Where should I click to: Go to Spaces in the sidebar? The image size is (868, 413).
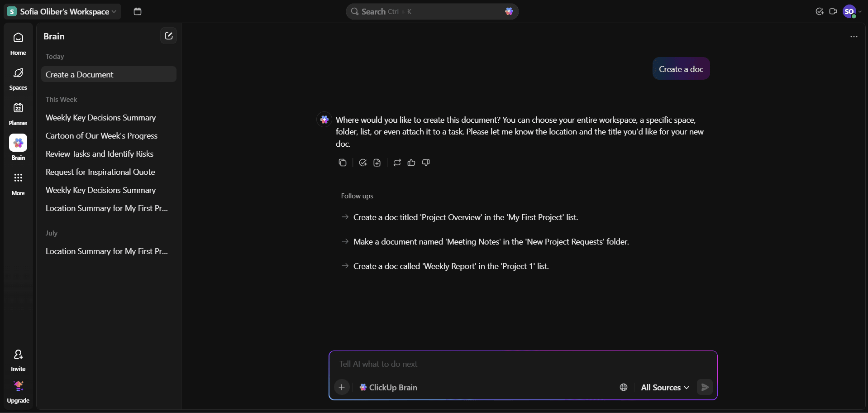pyautogui.click(x=18, y=78)
